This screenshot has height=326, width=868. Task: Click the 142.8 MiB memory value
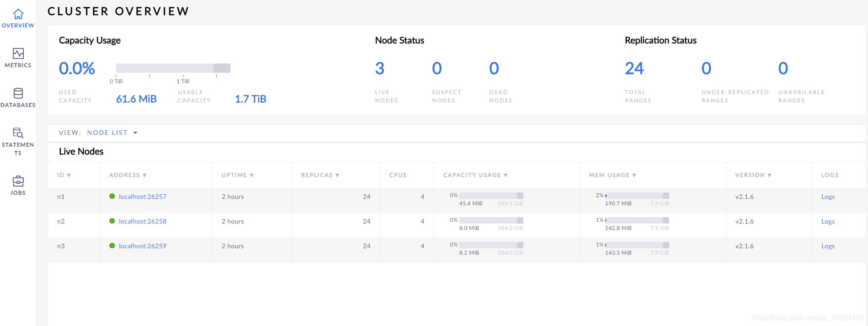618,228
